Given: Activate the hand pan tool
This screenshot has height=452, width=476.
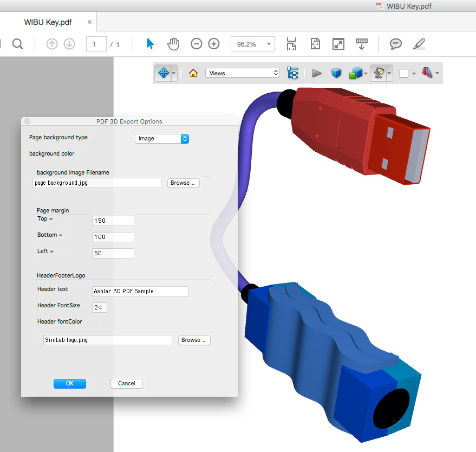Looking at the screenshot, I should point(173,44).
